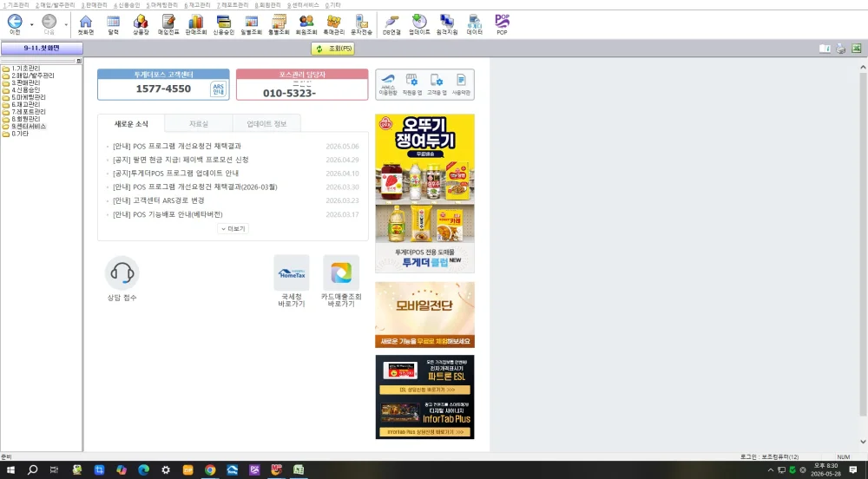868x479 pixels.
Task: Click the 업데이트 disc icon
Action: coord(419,25)
